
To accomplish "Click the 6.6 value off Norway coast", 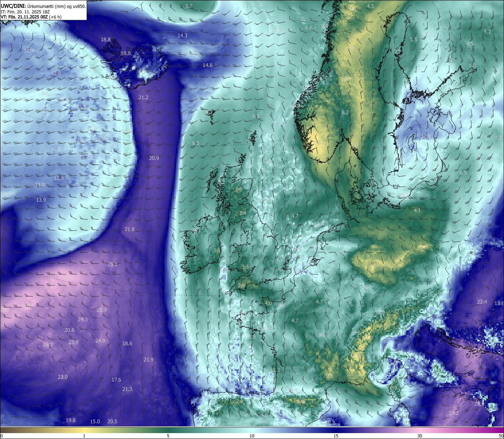I will pyautogui.click(x=309, y=28).
